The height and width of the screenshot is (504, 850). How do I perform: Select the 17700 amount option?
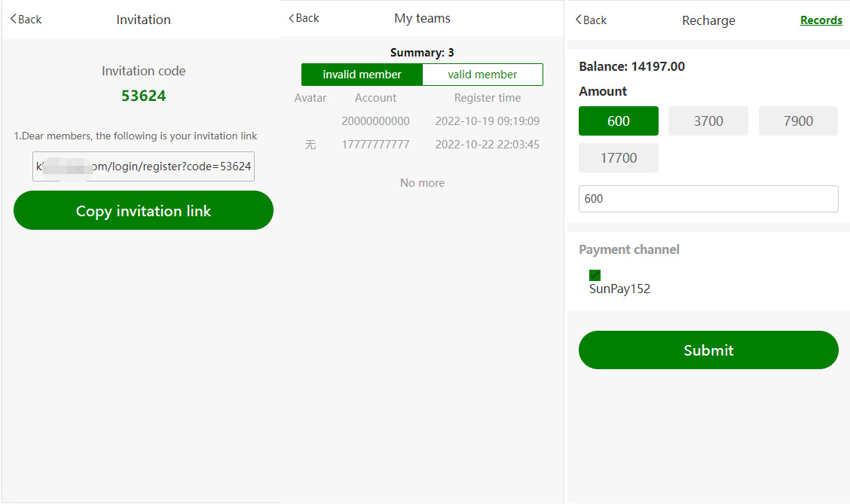tap(618, 158)
